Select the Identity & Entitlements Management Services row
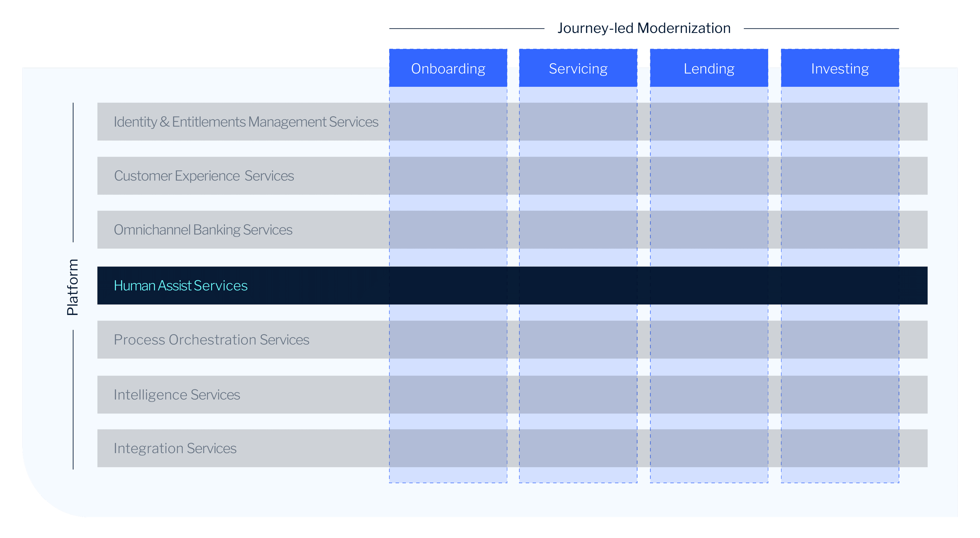This screenshot has height=538, width=980. [246, 122]
